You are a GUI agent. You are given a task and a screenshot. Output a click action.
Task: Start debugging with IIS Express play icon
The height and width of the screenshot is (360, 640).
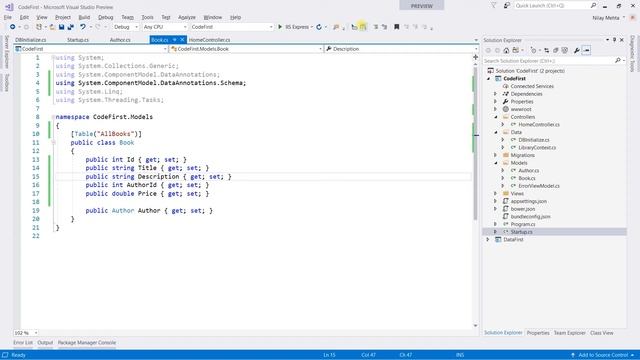280,27
